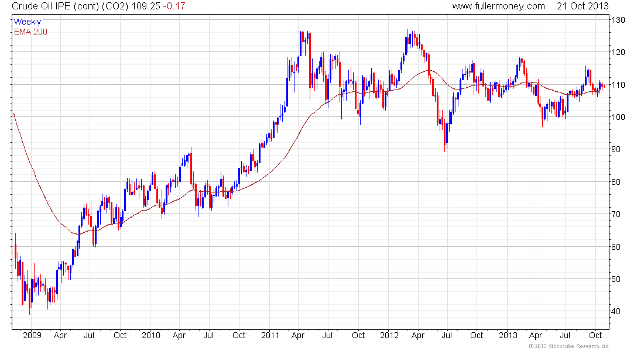The width and height of the screenshot is (644, 351).
Task: Click the 40 price axis label
Action: click(x=616, y=311)
